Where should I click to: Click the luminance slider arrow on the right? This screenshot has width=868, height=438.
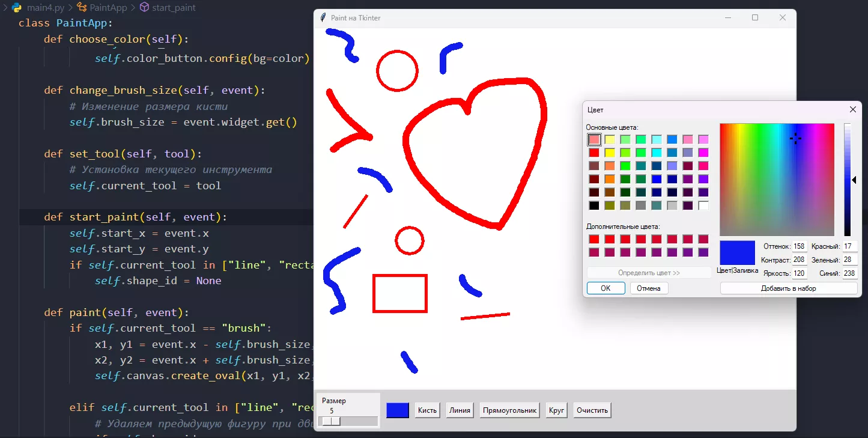[855, 178]
